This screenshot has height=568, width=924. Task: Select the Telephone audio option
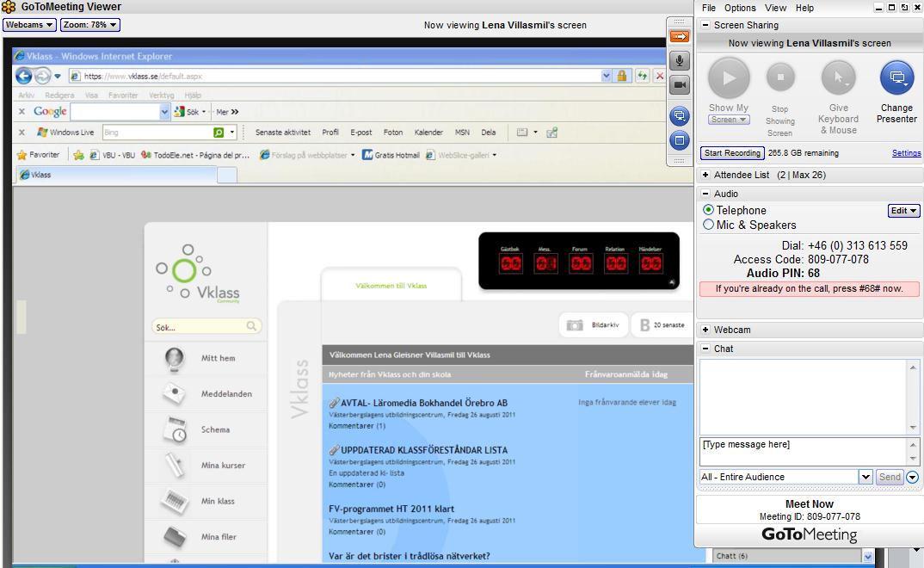pos(708,210)
